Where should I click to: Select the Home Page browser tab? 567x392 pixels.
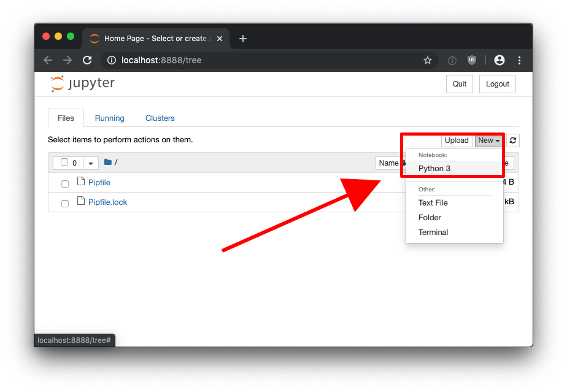[x=156, y=39]
